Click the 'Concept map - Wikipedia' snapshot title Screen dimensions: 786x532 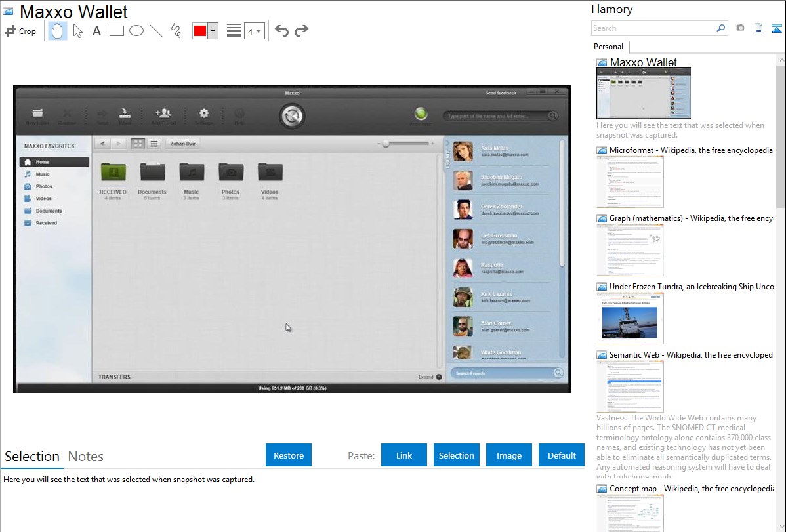coord(692,489)
